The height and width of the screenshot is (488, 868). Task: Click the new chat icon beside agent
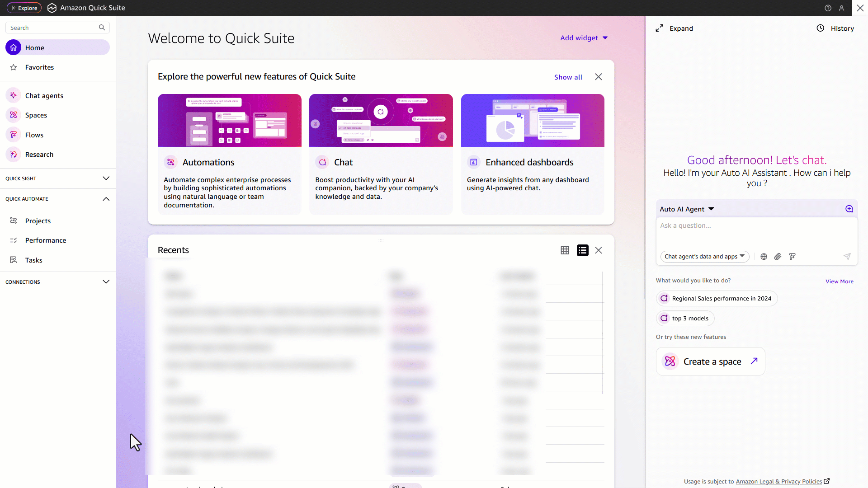[x=849, y=209]
